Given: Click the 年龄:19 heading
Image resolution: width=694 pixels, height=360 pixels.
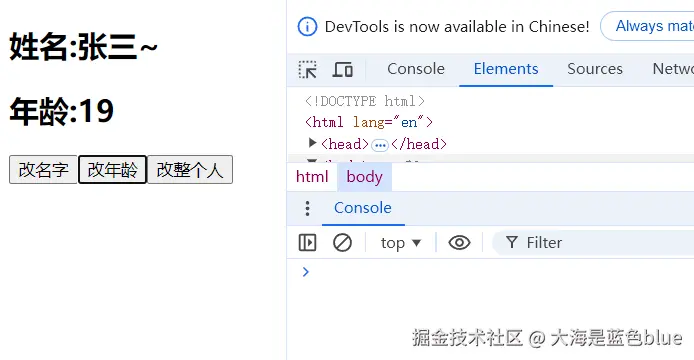Looking at the screenshot, I should click(x=62, y=111).
